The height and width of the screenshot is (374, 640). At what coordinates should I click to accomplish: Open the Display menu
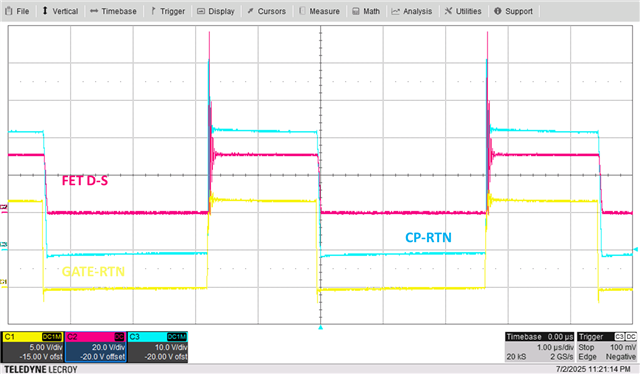coord(216,11)
